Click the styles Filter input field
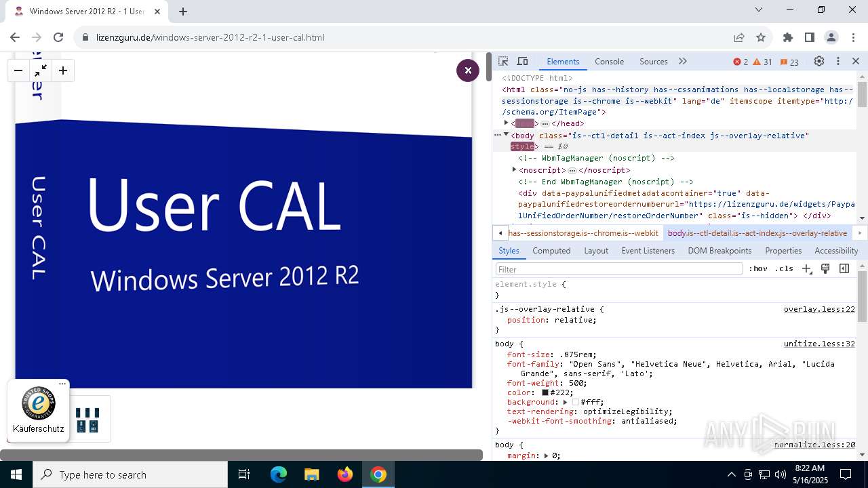The height and width of the screenshot is (488, 868). (619, 269)
